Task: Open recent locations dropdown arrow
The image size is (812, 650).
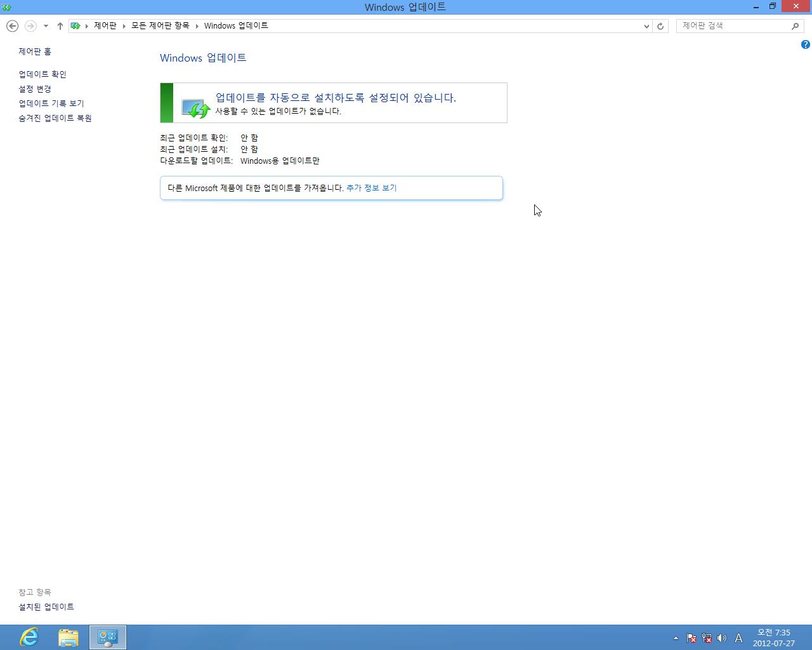Action: coord(46,26)
